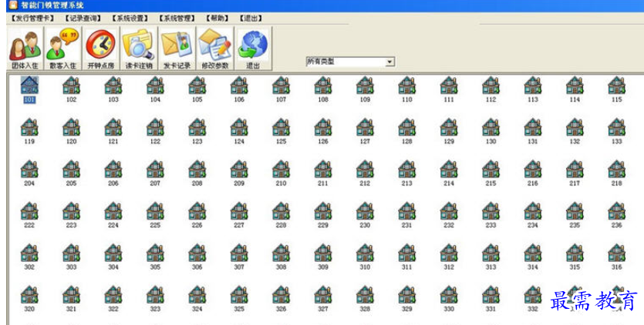Select room 326 house icon
The width and height of the screenshot is (644, 325).
(x=282, y=295)
